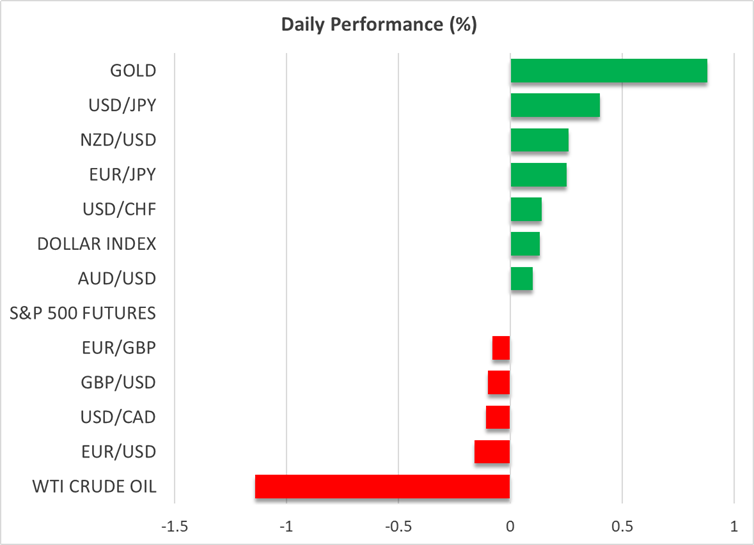The height and width of the screenshot is (545, 754).
Task: Select the green GOLD bar
Action: point(608,71)
